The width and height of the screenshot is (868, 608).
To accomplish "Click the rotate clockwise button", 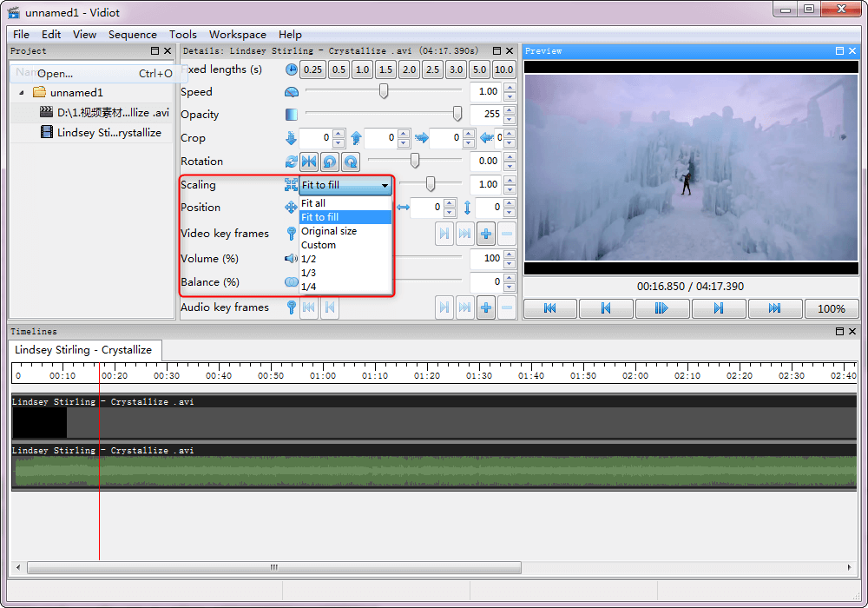I will click(x=351, y=162).
